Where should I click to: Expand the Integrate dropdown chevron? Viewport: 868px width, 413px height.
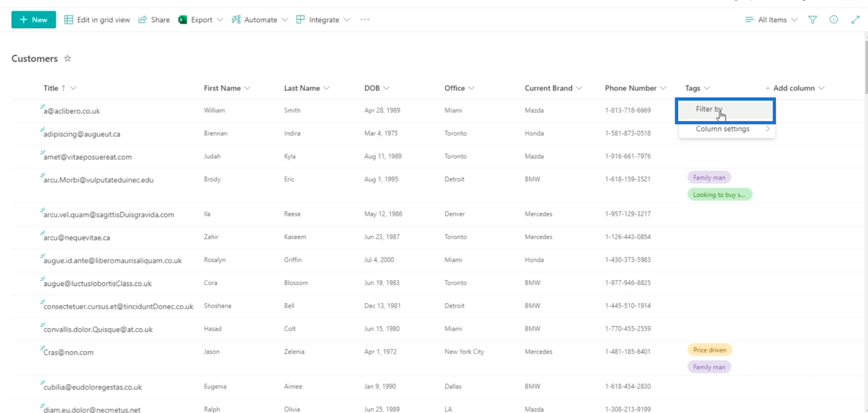[x=347, y=20]
